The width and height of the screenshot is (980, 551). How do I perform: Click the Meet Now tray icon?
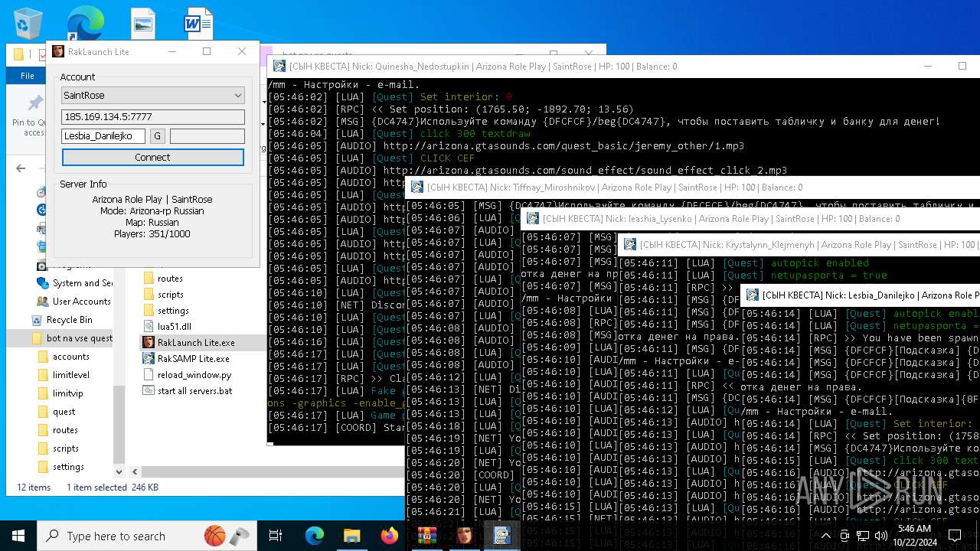pos(844,536)
